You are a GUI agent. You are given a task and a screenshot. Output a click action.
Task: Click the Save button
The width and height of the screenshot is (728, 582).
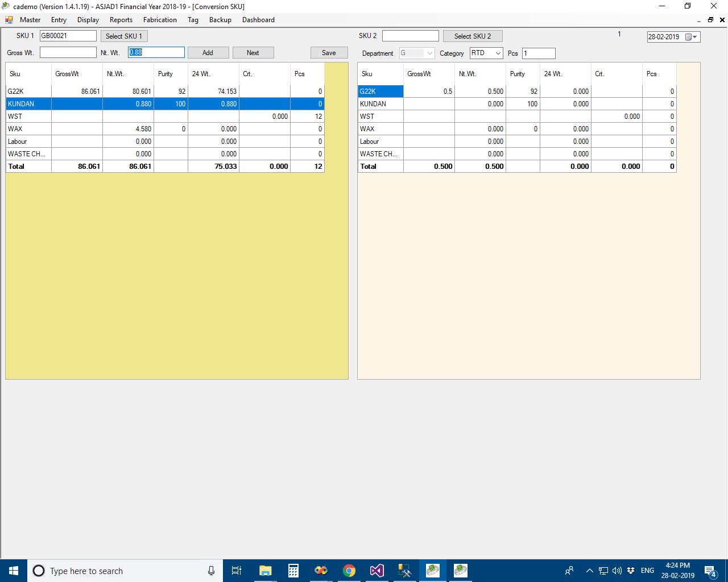(329, 53)
